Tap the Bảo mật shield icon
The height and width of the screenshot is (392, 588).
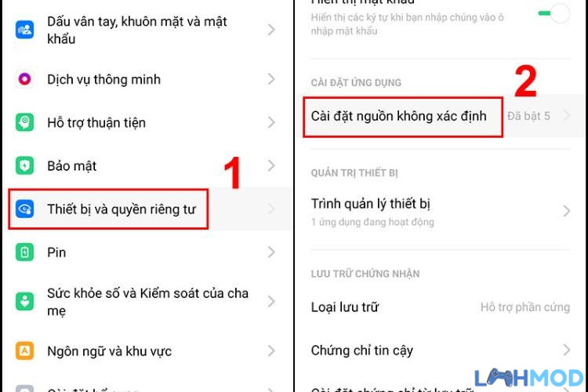point(25,165)
